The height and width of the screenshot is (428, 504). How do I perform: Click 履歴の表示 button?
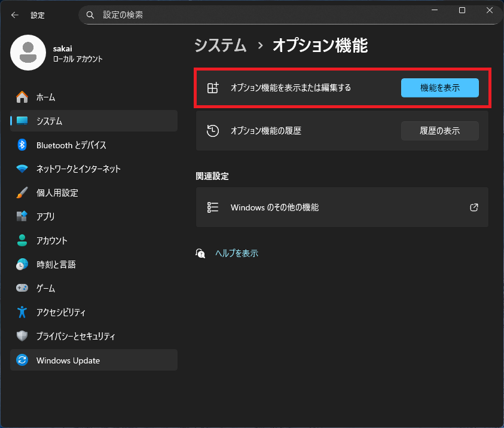coord(439,131)
